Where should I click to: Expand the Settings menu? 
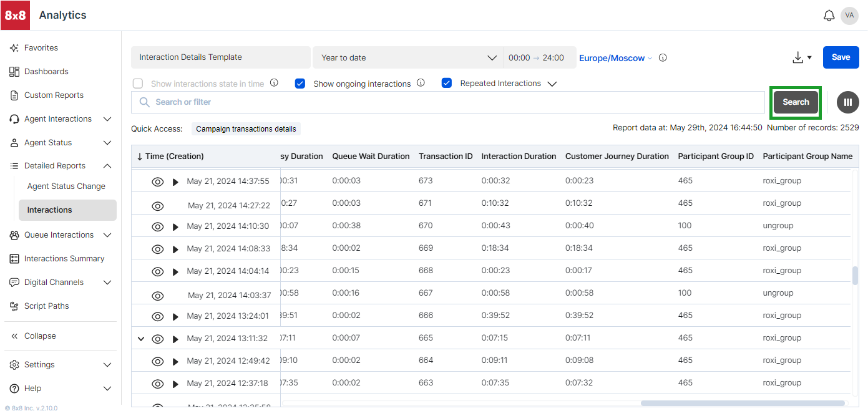click(107, 365)
